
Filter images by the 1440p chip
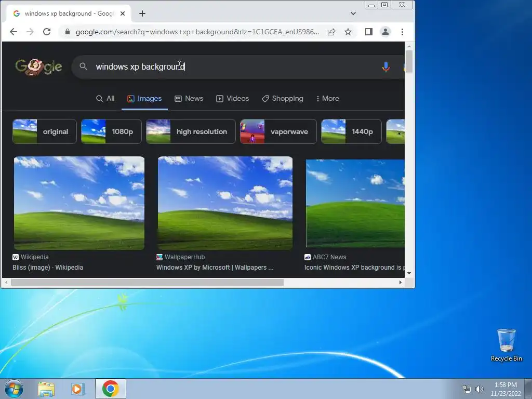351,131
